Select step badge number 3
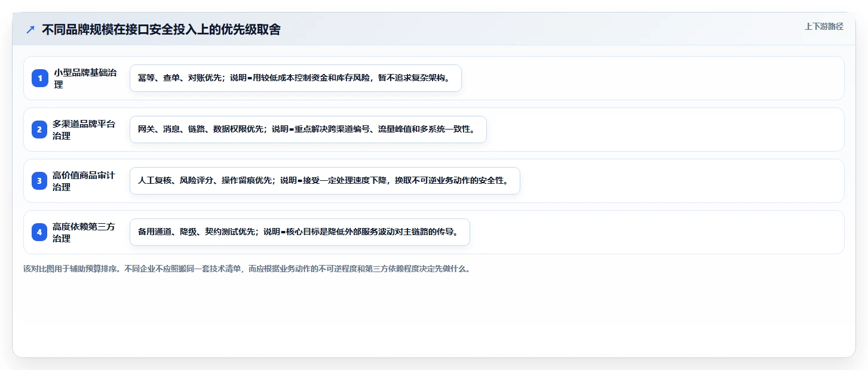 coord(39,181)
